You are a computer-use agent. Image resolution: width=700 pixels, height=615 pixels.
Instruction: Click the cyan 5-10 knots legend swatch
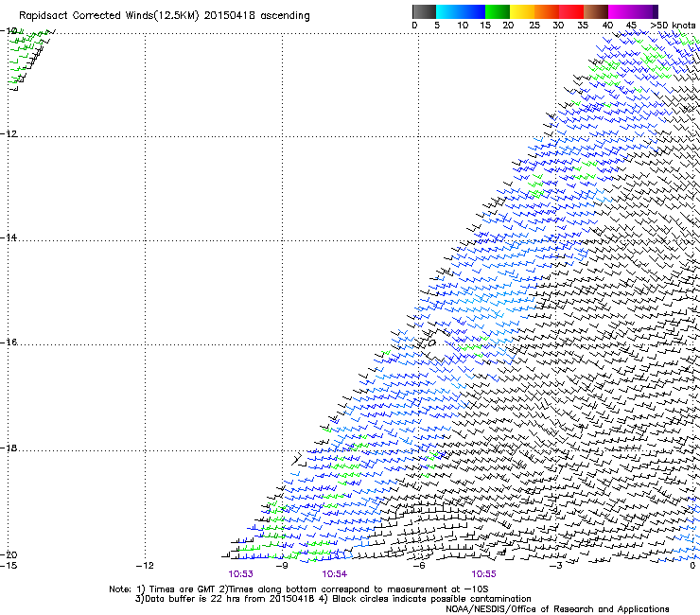(x=448, y=11)
